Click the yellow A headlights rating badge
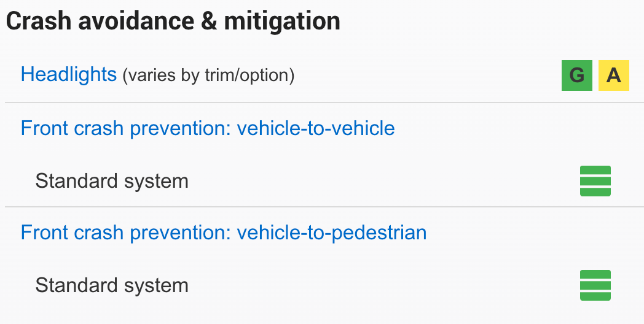 614,75
